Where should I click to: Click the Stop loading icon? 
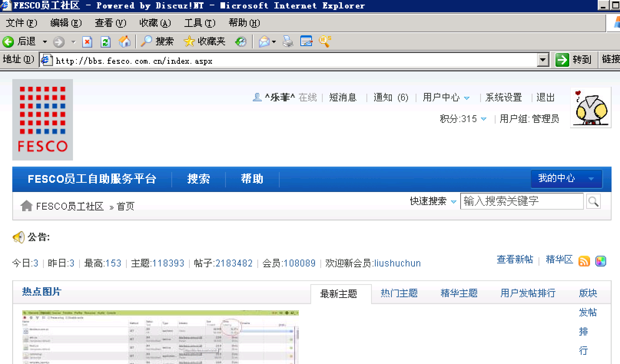coord(88,41)
